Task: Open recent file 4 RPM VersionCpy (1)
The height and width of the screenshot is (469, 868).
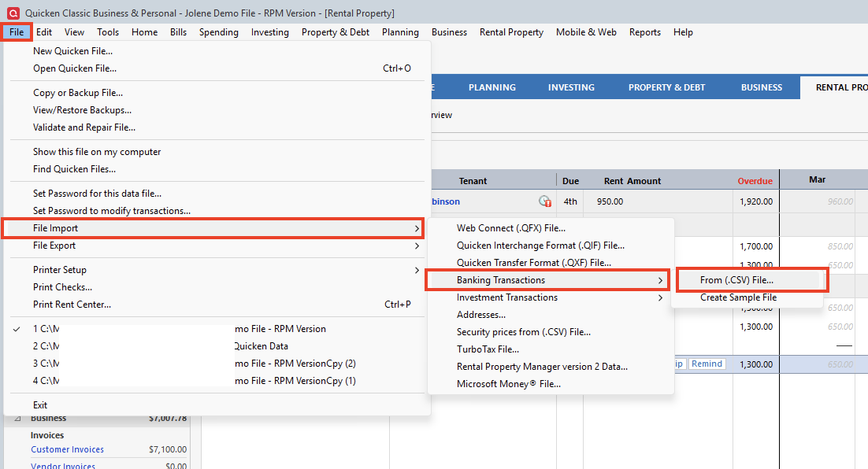Action: click(x=217, y=381)
